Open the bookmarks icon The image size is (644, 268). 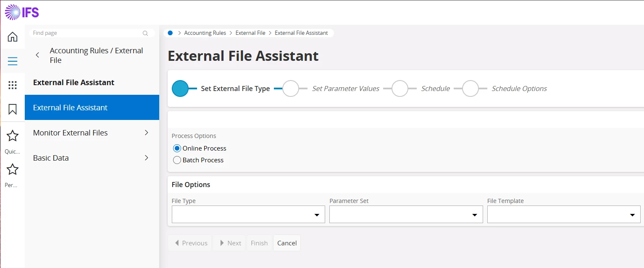[x=13, y=109]
